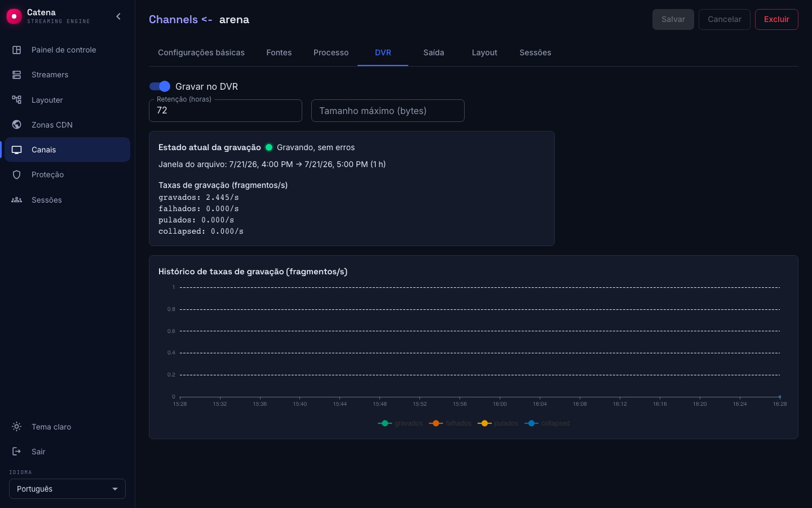812x508 pixels.
Task: Click the 'gravados: 2.445/s' value
Action: pyautogui.click(x=198, y=198)
